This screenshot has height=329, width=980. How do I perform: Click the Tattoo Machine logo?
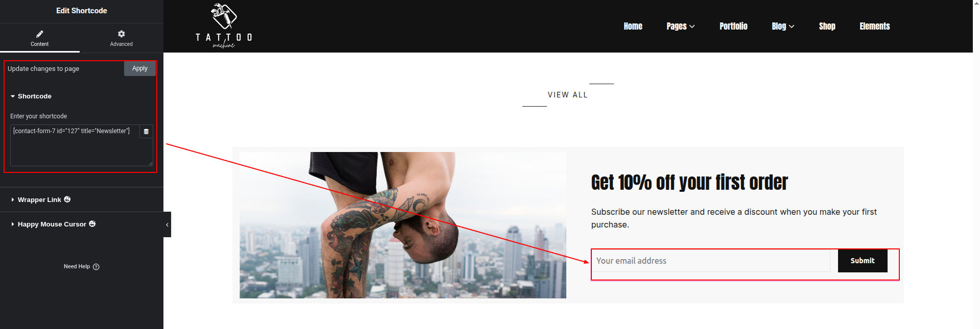[x=224, y=26]
